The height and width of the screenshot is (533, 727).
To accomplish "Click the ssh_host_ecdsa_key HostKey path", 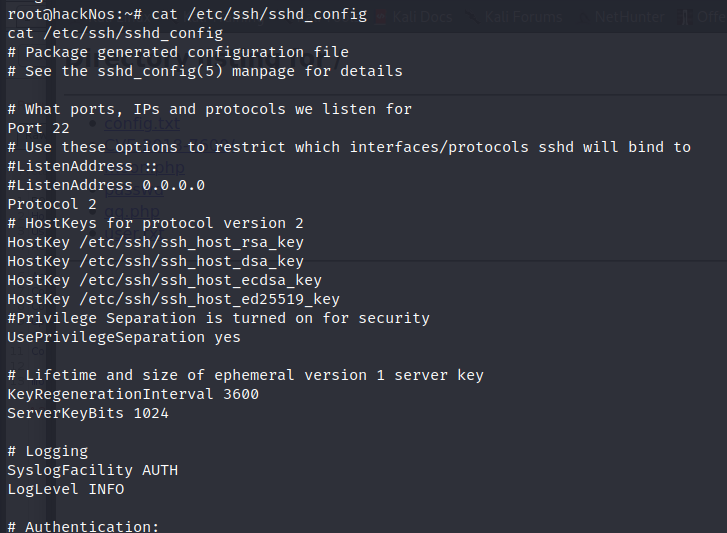I will pos(200,280).
